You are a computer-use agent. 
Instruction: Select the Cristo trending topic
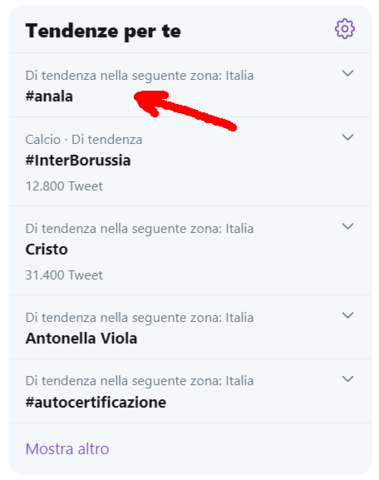[47, 249]
